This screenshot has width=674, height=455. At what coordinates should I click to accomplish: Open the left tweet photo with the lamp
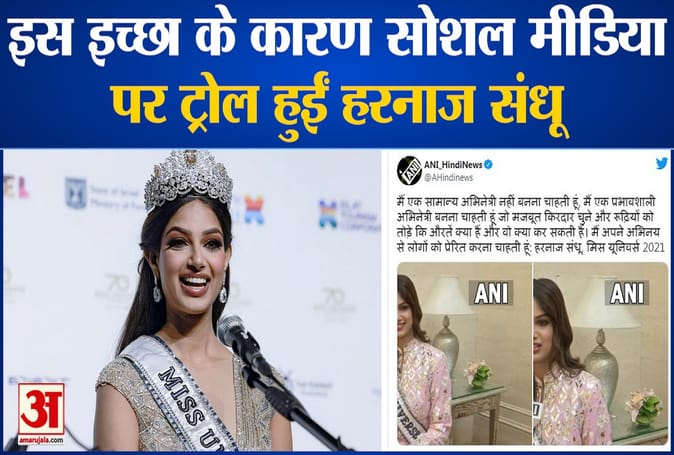click(x=464, y=353)
